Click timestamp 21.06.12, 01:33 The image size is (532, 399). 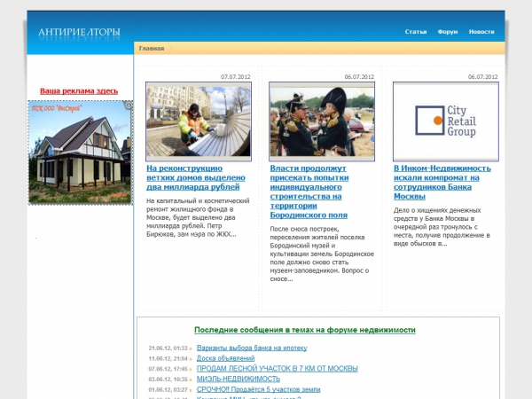[x=168, y=348]
